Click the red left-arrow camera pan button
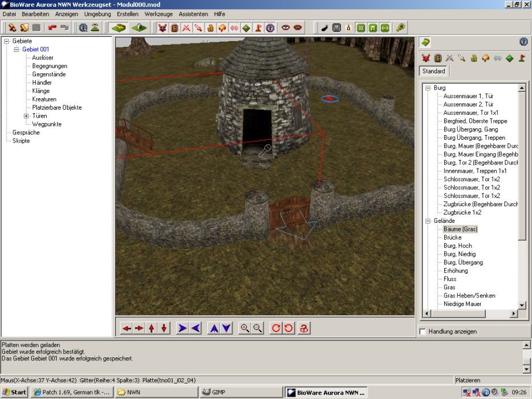The width and height of the screenshot is (532, 399). (x=126, y=328)
